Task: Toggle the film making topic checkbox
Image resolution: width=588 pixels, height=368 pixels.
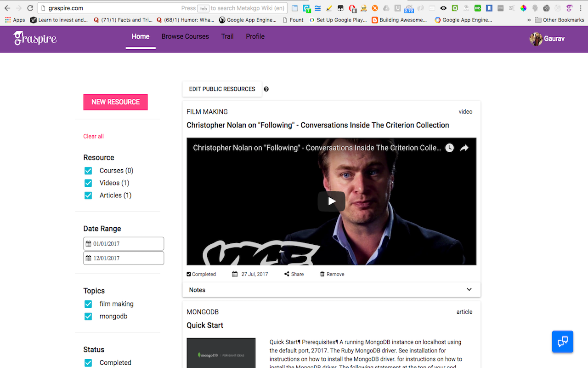Action: [88, 304]
